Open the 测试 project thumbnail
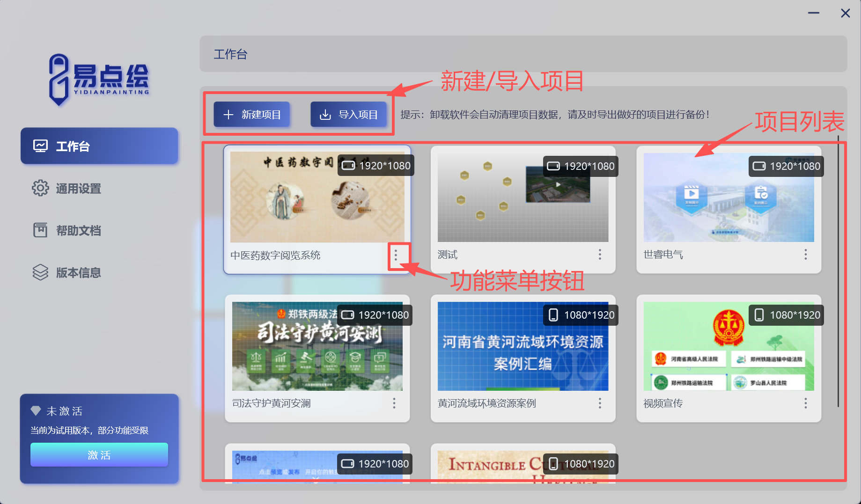Image resolution: width=861 pixels, height=504 pixels. click(523, 197)
